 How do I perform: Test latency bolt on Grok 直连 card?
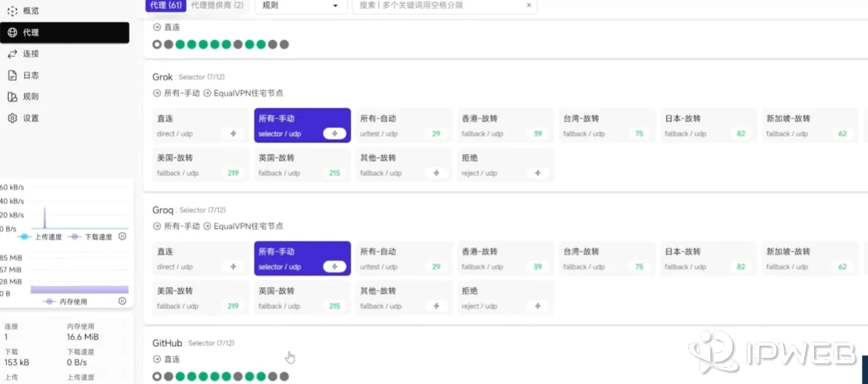coord(233,133)
